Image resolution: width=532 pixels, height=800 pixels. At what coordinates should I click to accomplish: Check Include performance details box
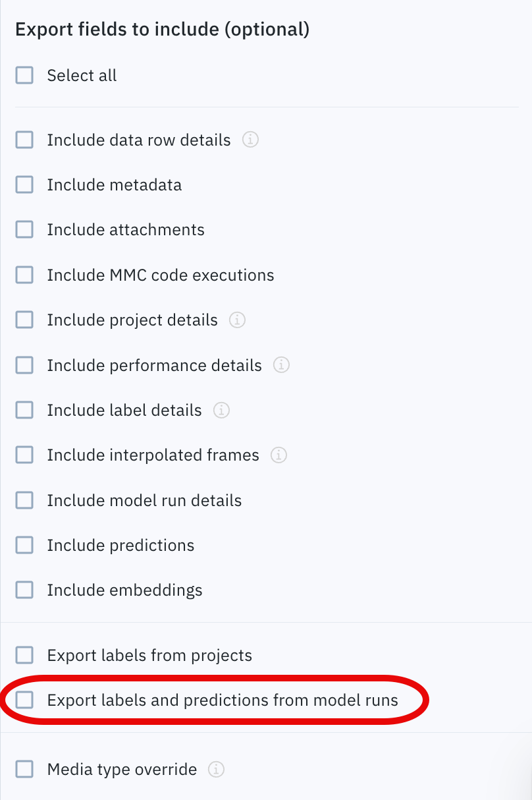[x=24, y=365]
